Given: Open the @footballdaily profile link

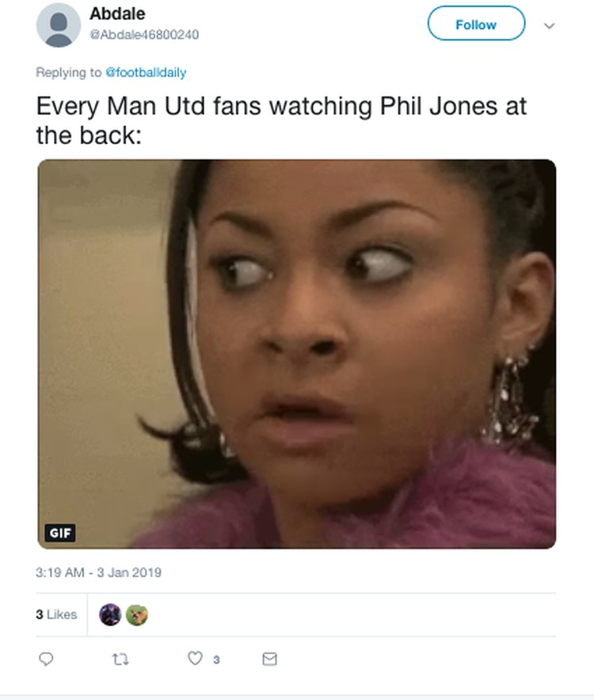Looking at the screenshot, I should coord(146,72).
